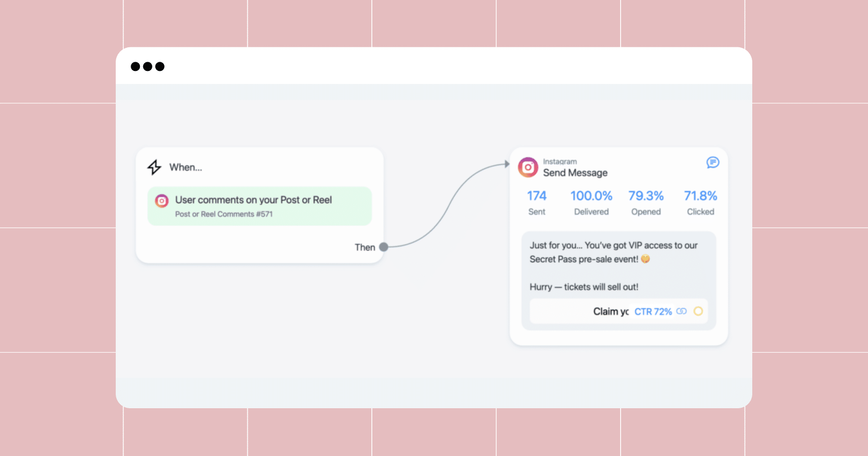This screenshot has width=868, height=456.
Task: Click the link icon next to CTR 72%
Action: [x=681, y=311]
